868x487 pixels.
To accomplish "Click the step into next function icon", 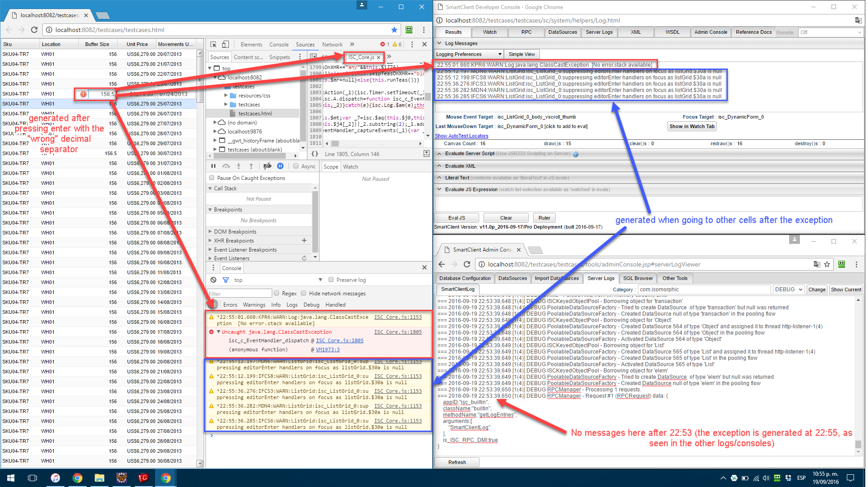I will click(x=241, y=166).
